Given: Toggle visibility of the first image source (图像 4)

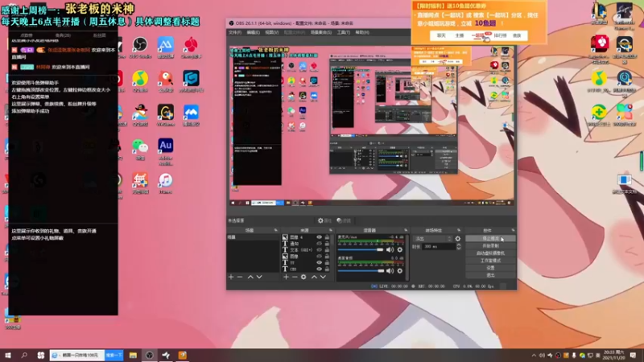Looking at the screenshot, I should pos(319,237).
